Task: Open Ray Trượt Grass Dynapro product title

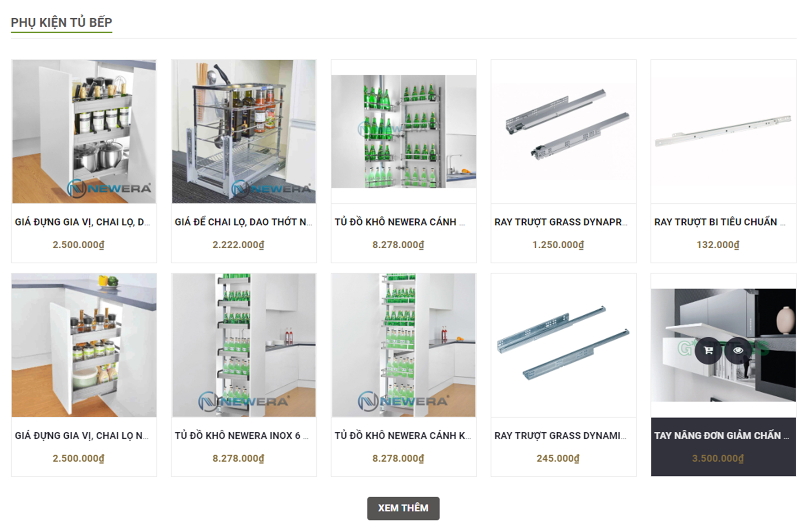Action: [561, 222]
